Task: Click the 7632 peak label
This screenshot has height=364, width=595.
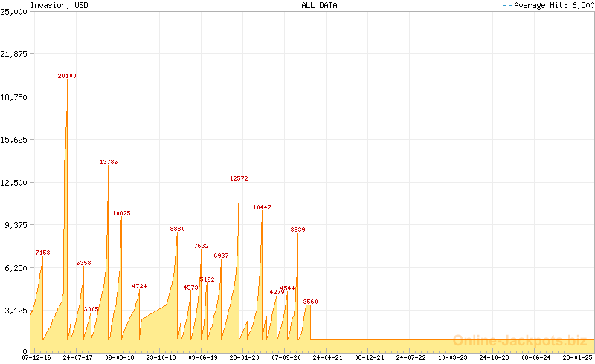Action: (x=201, y=246)
